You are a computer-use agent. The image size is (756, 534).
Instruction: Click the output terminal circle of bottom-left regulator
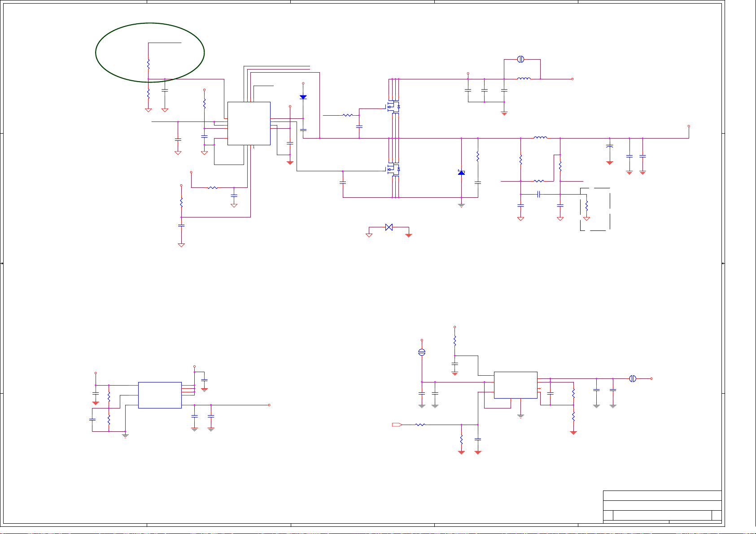pyautogui.click(x=269, y=405)
